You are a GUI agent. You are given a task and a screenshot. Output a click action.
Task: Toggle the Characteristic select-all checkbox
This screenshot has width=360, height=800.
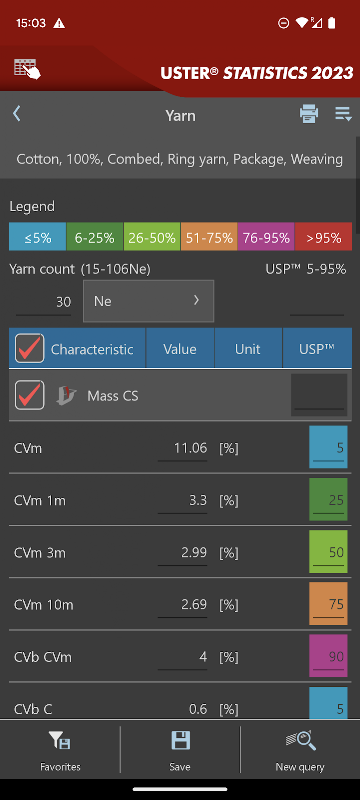coord(29,348)
